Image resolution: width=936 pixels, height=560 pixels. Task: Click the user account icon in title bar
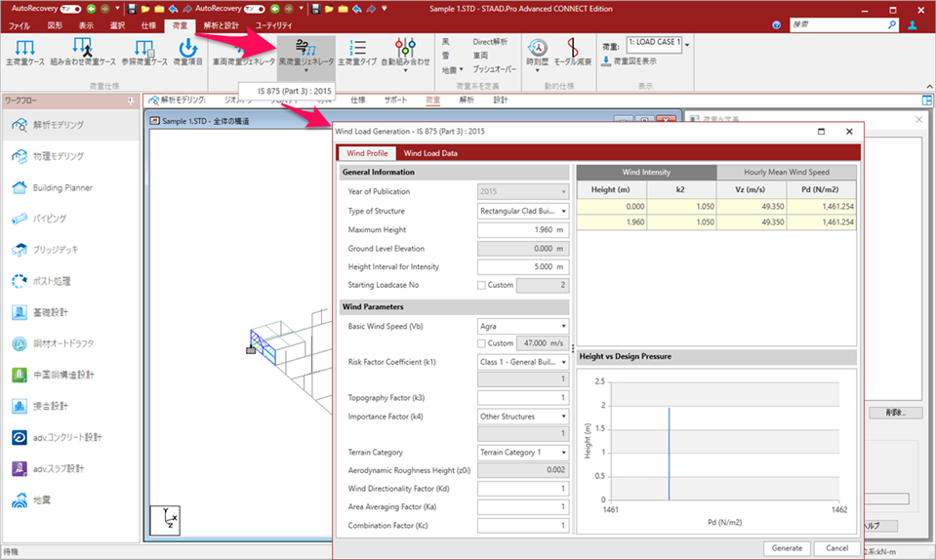(x=913, y=25)
